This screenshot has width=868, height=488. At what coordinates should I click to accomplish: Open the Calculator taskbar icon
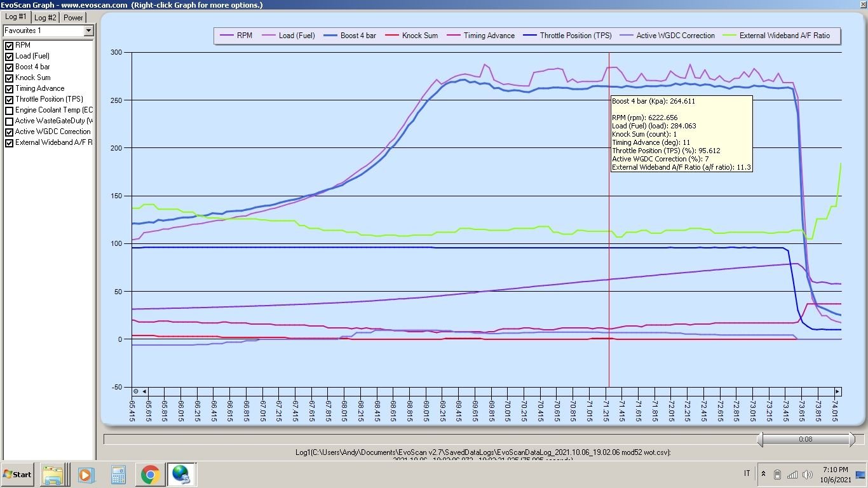coord(118,475)
